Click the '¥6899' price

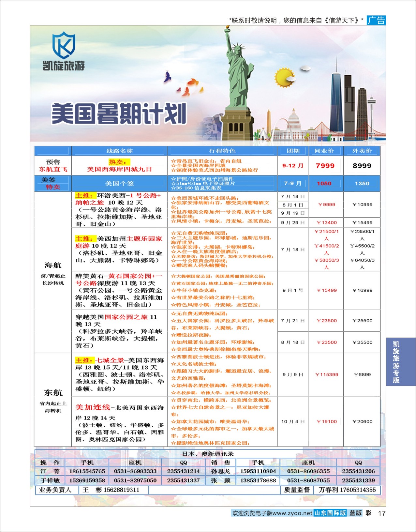click(362, 374)
